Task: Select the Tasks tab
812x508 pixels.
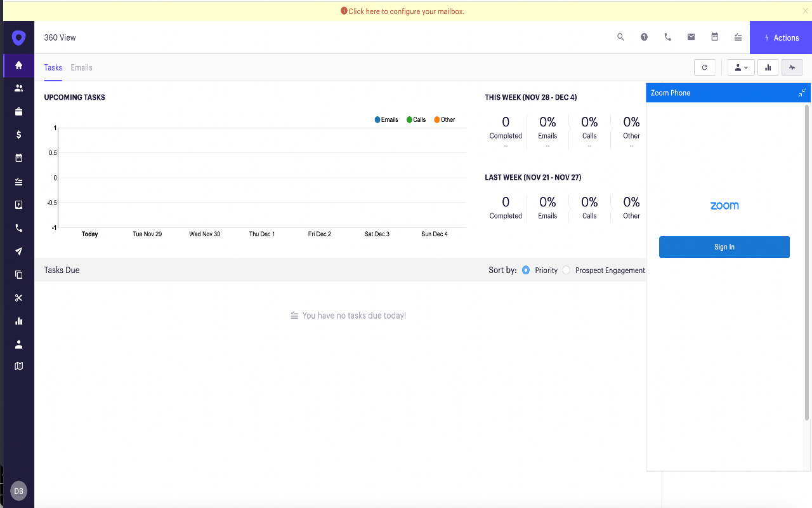Action: tap(53, 67)
